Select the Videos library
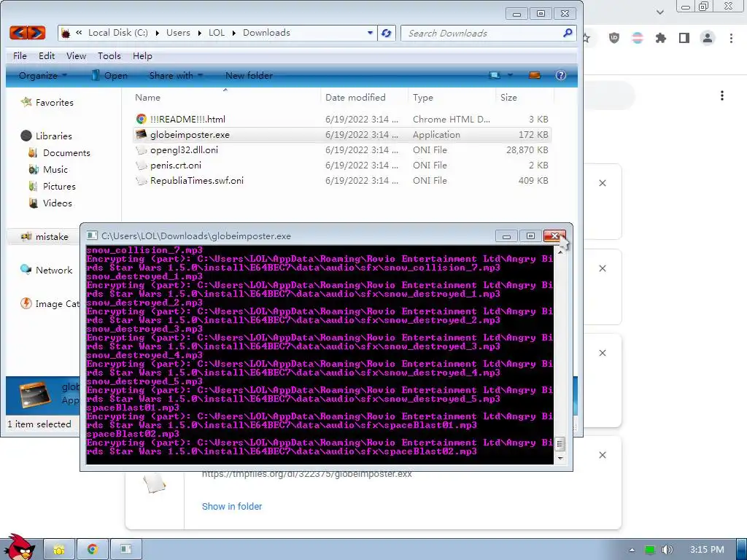The width and height of the screenshot is (747, 560). click(x=50, y=203)
